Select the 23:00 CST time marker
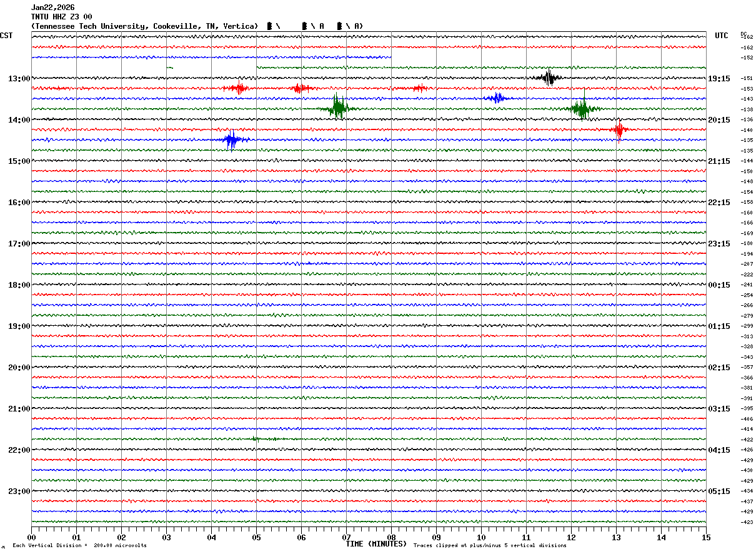Image resolution: width=756 pixels, height=554 pixels. coord(19,491)
